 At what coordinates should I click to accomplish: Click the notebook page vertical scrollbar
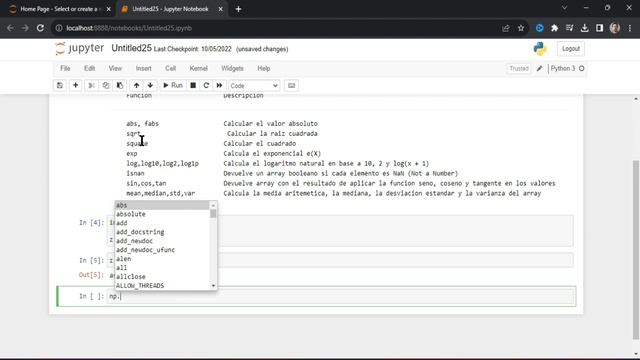[636, 249]
